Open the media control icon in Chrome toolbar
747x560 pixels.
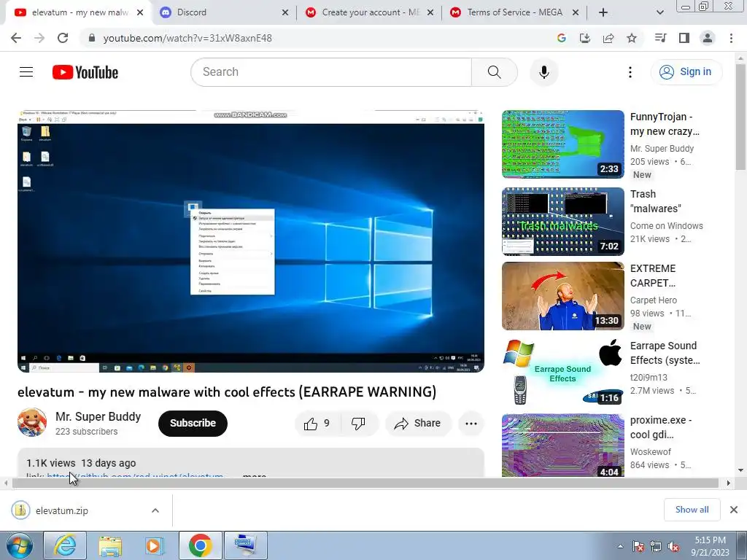click(x=660, y=38)
